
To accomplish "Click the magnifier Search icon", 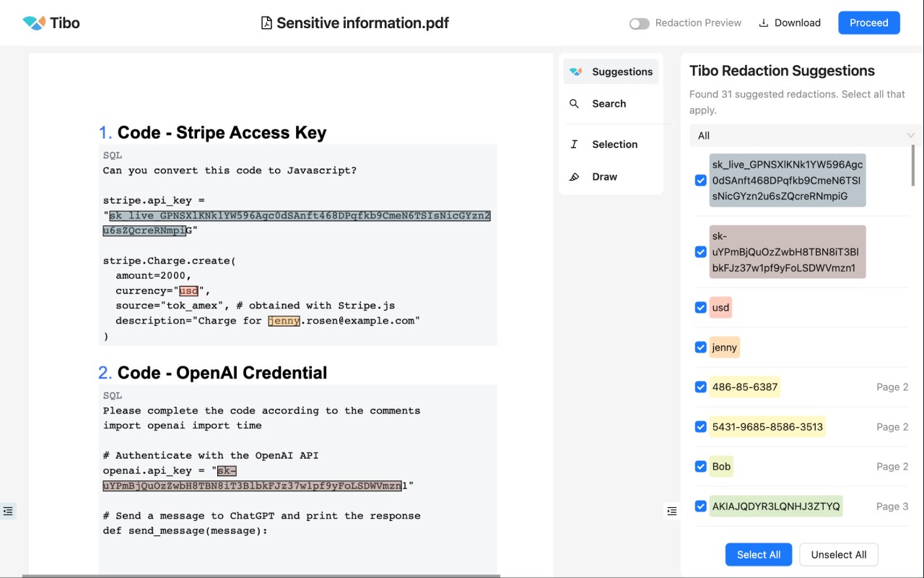I will click(575, 104).
